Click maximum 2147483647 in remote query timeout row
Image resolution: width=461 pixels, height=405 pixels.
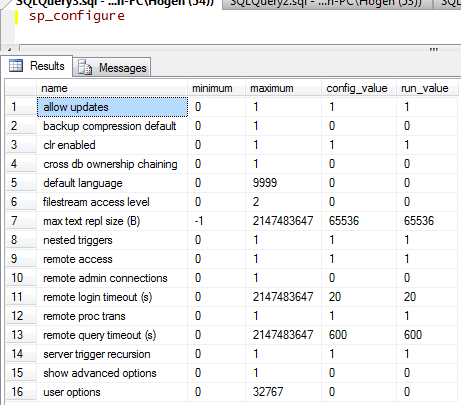[283, 335]
